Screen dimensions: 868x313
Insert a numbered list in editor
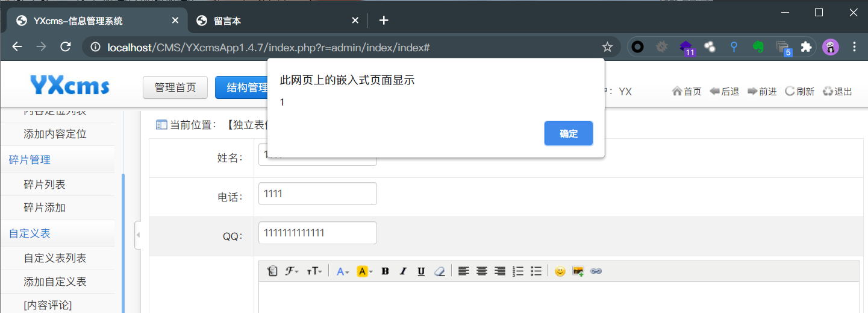click(x=518, y=271)
